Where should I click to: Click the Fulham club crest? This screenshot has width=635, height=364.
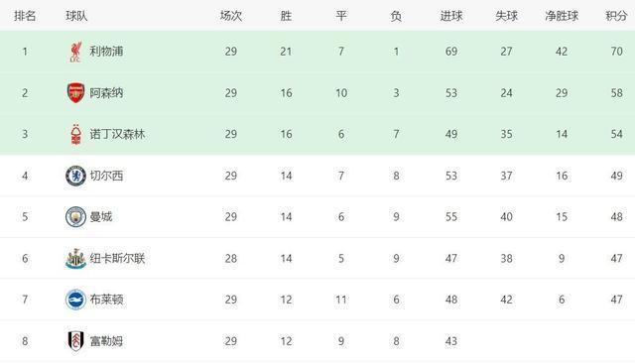click(75, 341)
